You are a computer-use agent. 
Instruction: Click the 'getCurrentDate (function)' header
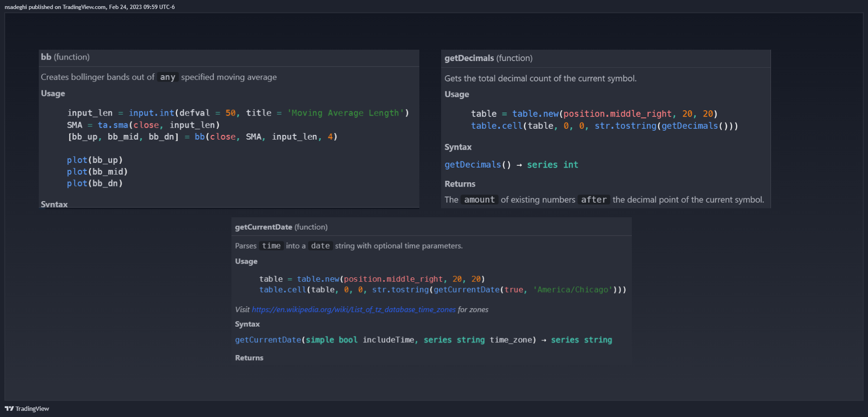[281, 227]
